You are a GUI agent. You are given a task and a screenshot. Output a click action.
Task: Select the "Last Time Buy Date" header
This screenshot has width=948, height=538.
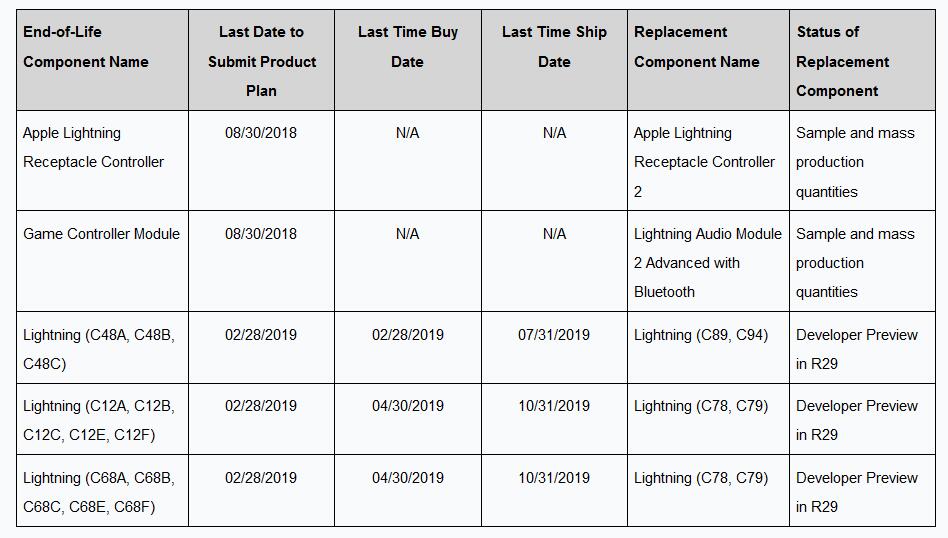click(407, 47)
